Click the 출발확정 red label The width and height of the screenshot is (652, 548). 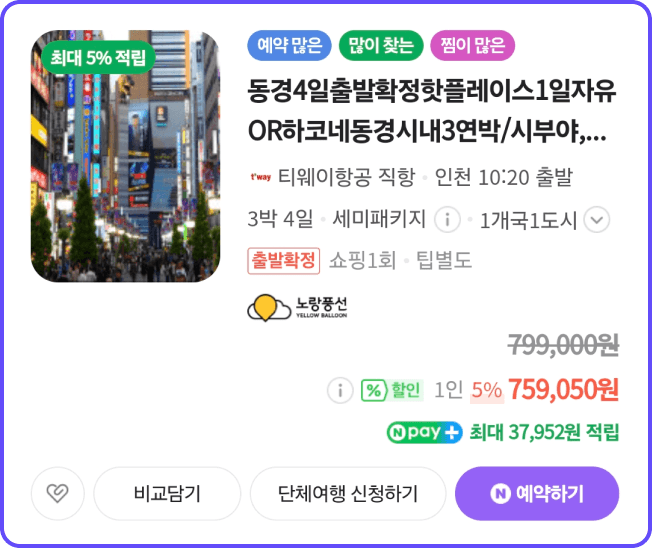tap(284, 261)
